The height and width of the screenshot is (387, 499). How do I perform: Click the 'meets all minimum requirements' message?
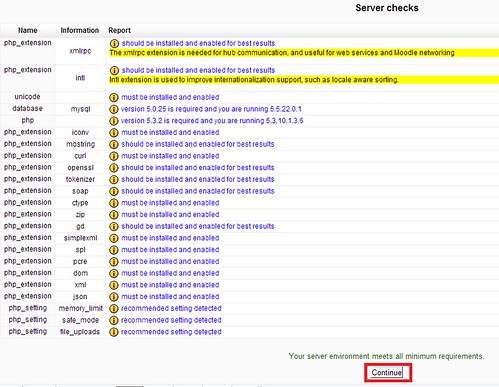click(x=387, y=356)
